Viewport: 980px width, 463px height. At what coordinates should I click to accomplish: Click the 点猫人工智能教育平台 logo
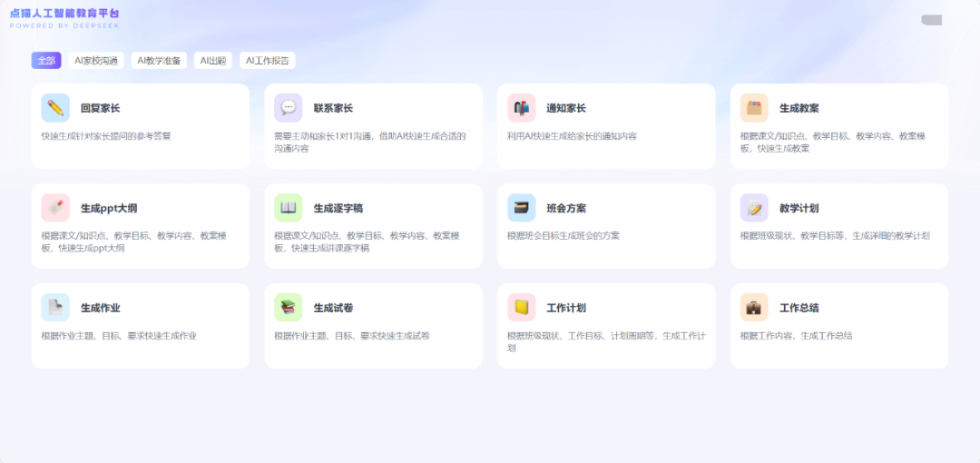[64, 13]
